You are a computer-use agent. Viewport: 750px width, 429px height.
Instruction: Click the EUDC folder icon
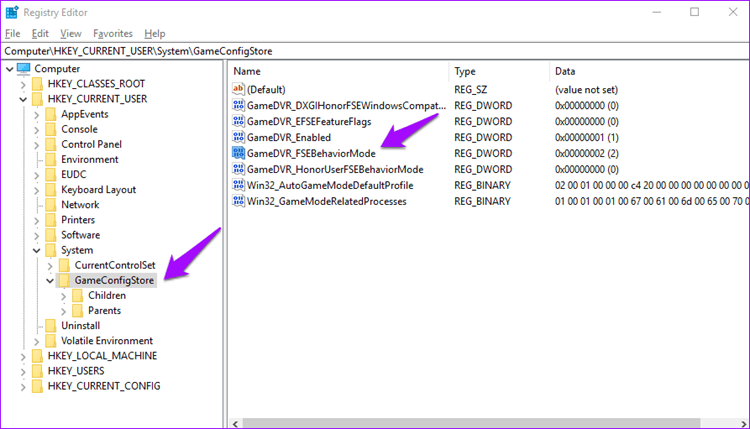pos(51,175)
